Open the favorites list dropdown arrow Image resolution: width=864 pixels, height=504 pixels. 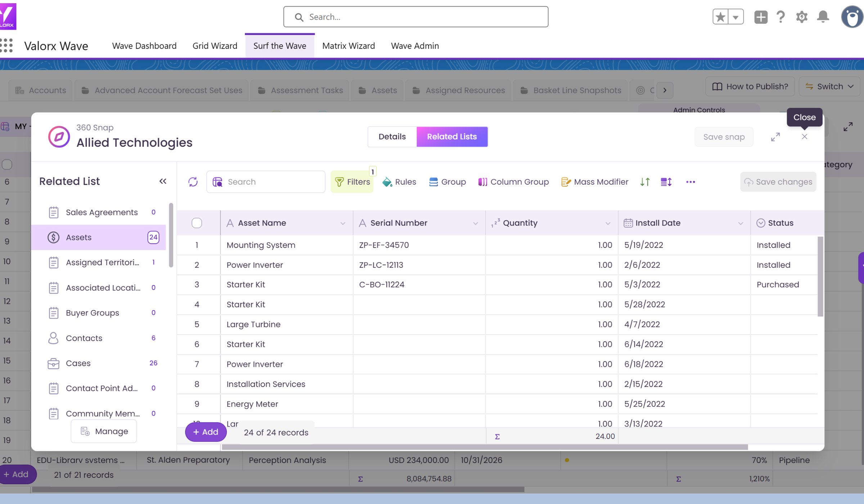pyautogui.click(x=736, y=17)
